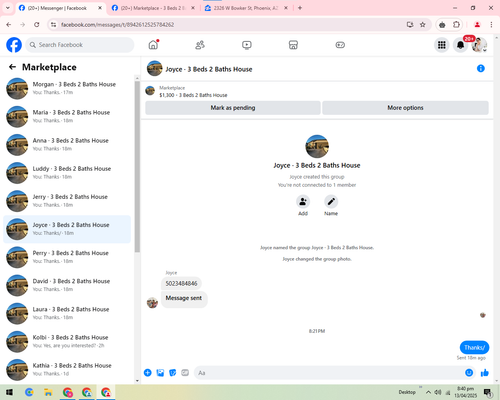The width and height of the screenshot is (500, 400).
Task: Open the Chrome profile icon
Action: 477,25
